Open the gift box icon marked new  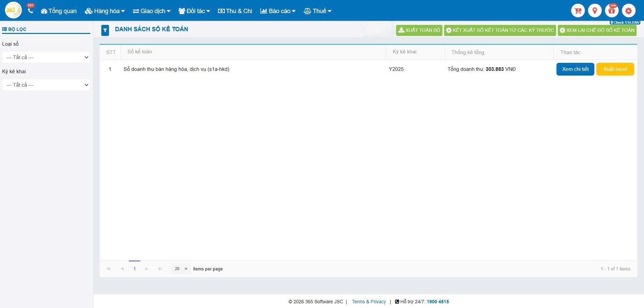pyautogui.click(x=611, y=11)
